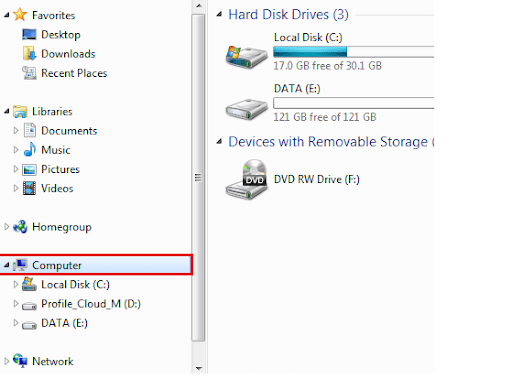
Task: Collapse the Libraries group
Action: tap(6, 111)
